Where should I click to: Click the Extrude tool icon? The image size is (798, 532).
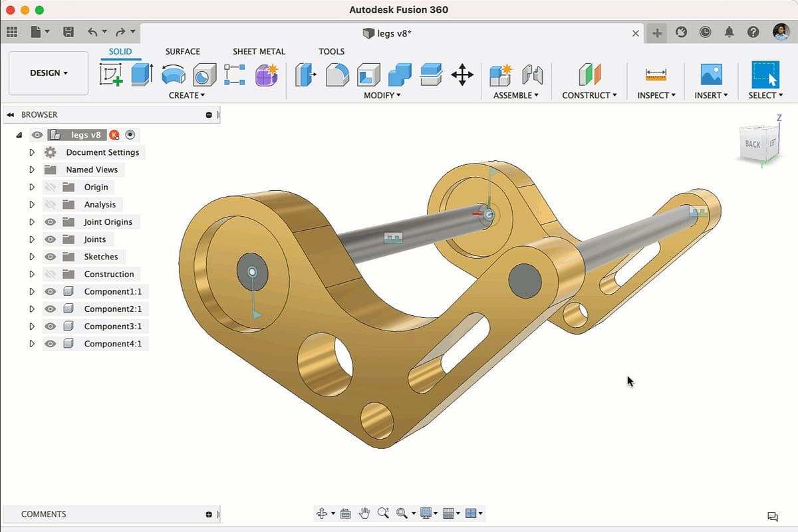click(x=142, y=74)
